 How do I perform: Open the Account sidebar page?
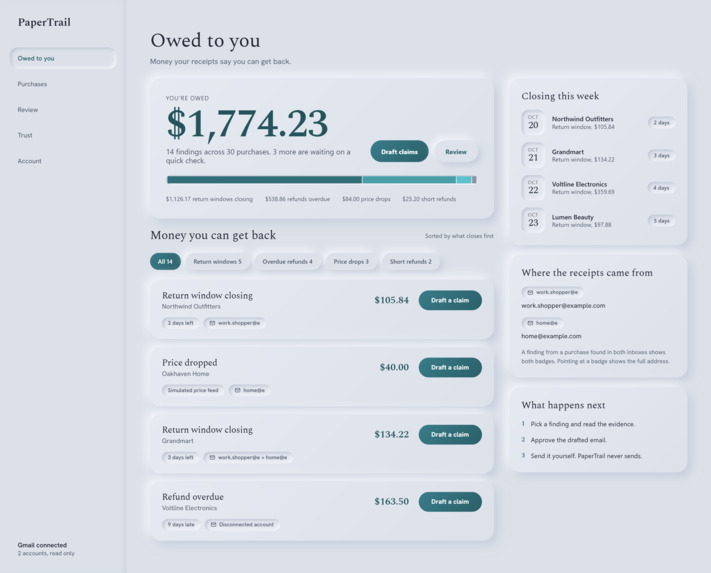[29, 161]
